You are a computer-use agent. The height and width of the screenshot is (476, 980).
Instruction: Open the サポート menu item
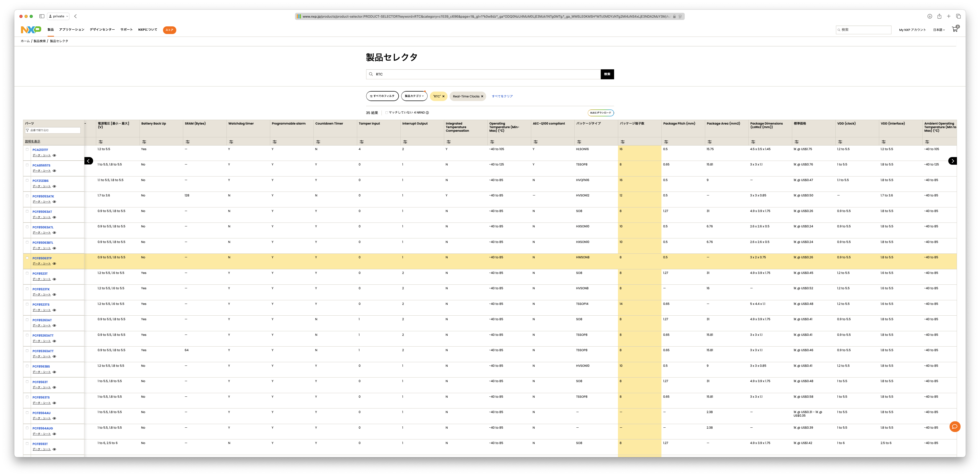coord(126,30)
